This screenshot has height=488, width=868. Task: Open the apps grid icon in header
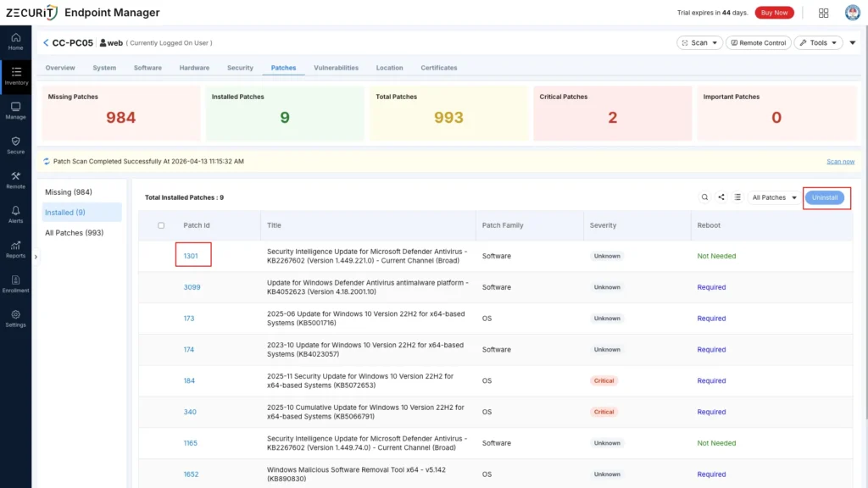click(823, 13)
